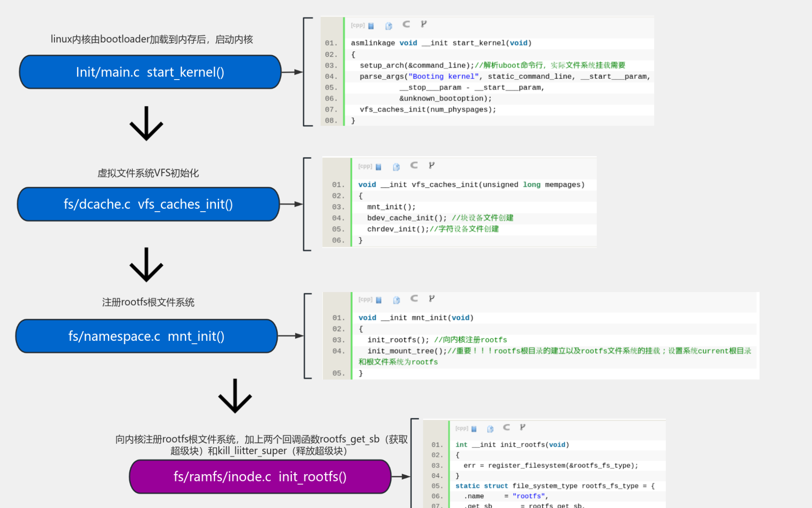Click the C icon in mnt_init code block
Image resolution: width=812 pixels, height=508 pixels.
pyautogui.click(x=414, y=298)
